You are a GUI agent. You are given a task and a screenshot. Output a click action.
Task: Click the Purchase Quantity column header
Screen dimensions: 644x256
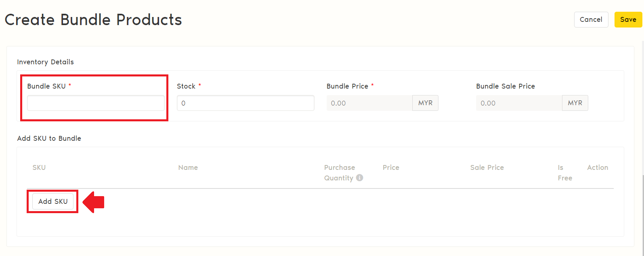(x=340, y=173)
